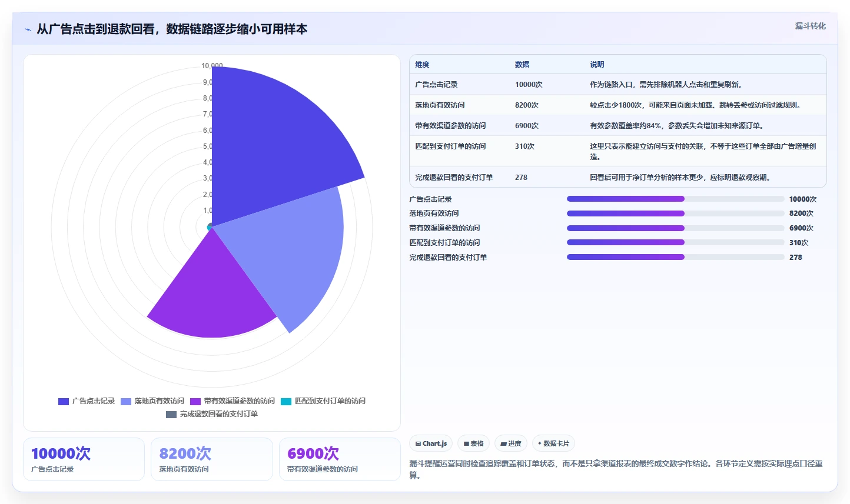Click the 数据 column header
This screenshot has height=504, width=850.
522,65
